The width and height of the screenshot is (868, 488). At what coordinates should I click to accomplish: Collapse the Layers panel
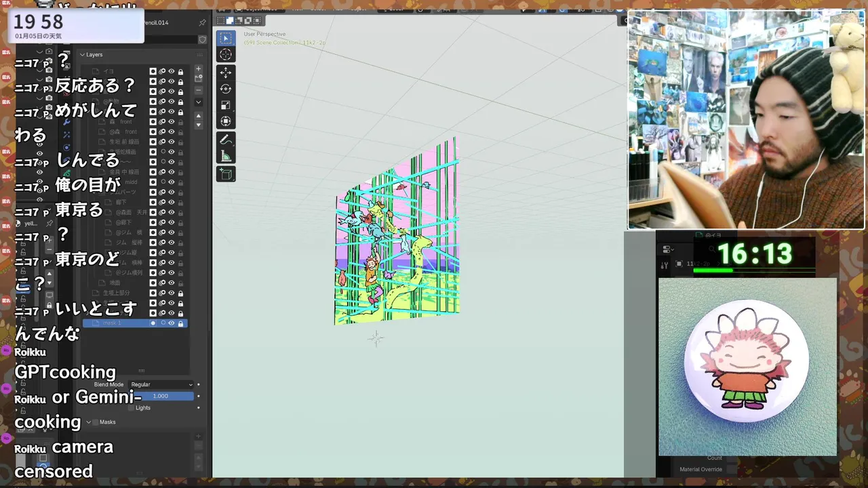82,54
